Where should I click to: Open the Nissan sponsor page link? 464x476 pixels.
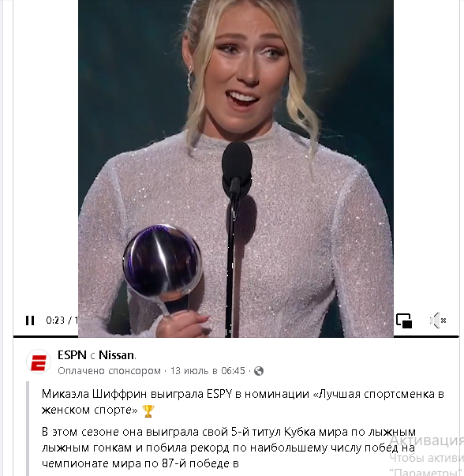click(117, 355)
